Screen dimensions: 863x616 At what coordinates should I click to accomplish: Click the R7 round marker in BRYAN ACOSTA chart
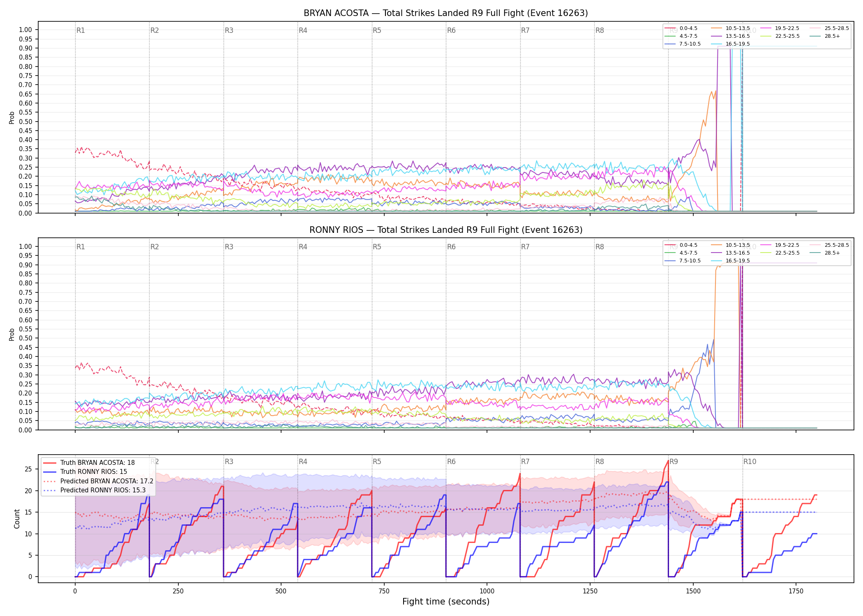525,30
